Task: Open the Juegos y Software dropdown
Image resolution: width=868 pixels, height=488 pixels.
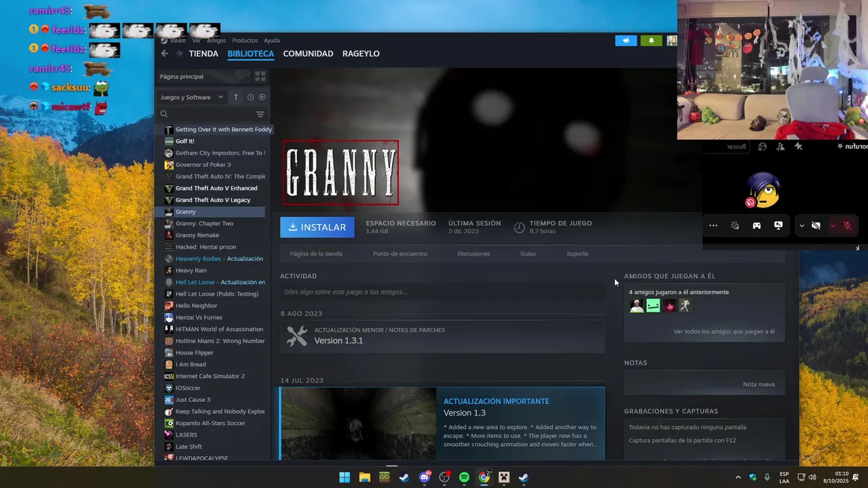Action: [x=192, y=97]
